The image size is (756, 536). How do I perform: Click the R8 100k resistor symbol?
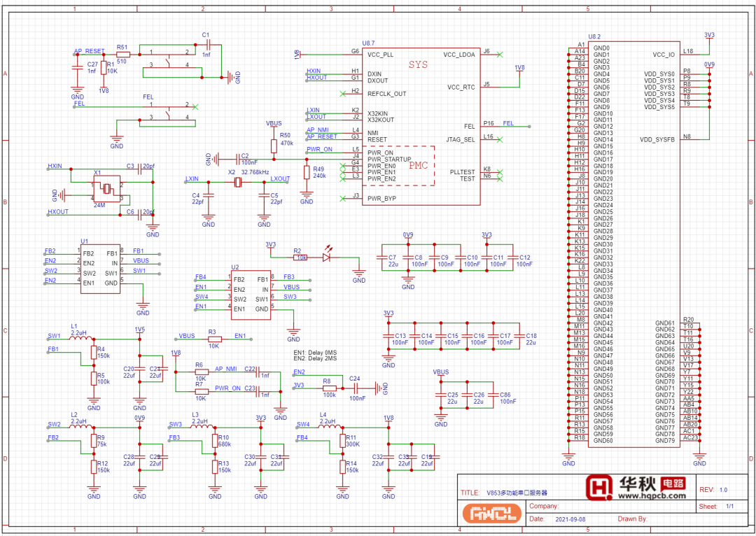point(330,388)
